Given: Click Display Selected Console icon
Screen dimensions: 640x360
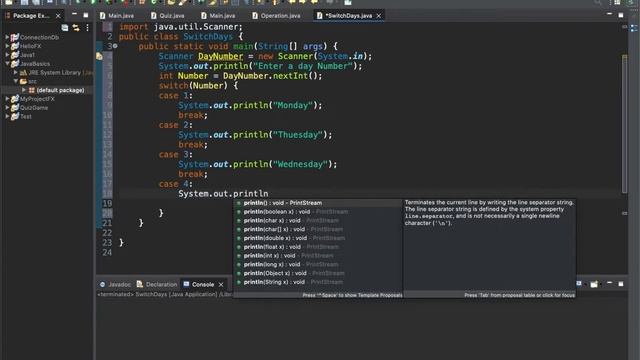Looking at the screenshot, I should tap(579, 284).
